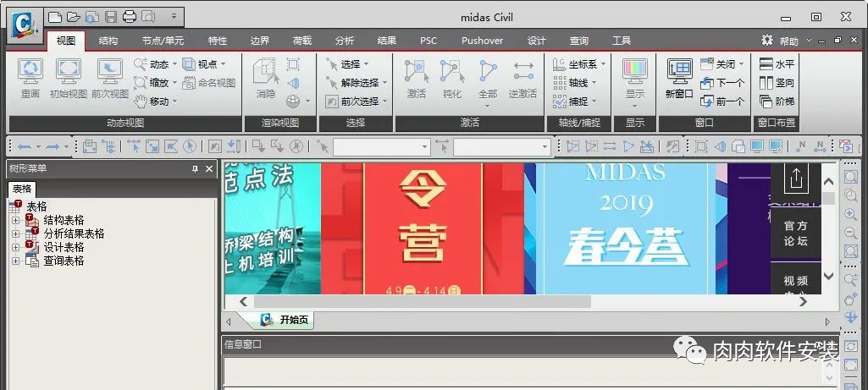Open the second empty toolbar combo box
Viewport: 868px width, 390px height.
(x=545, y=147)
